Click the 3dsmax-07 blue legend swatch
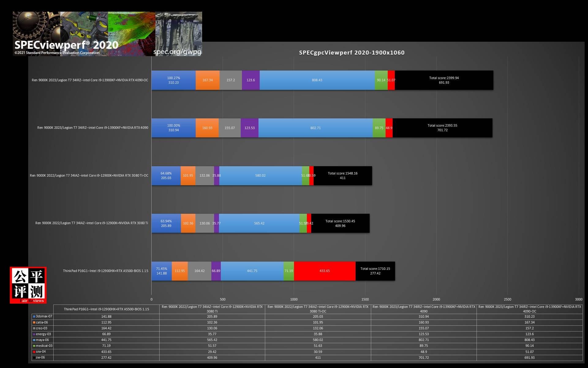 pos(34,316)
